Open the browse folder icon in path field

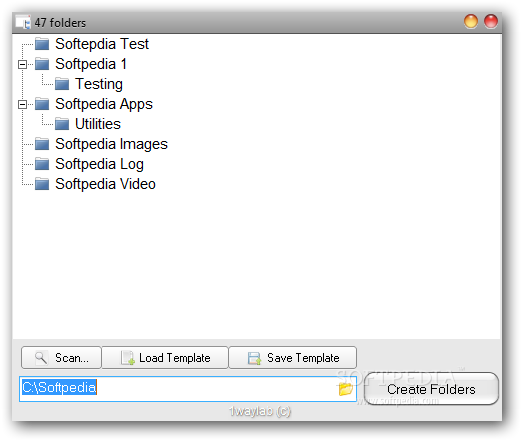click(345, 389)
